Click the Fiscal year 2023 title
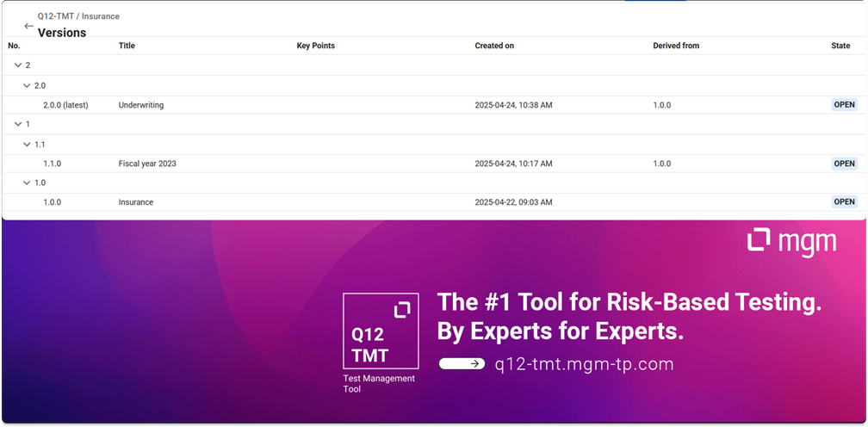Viewport: 868px width, 427px height. [147, 164]
